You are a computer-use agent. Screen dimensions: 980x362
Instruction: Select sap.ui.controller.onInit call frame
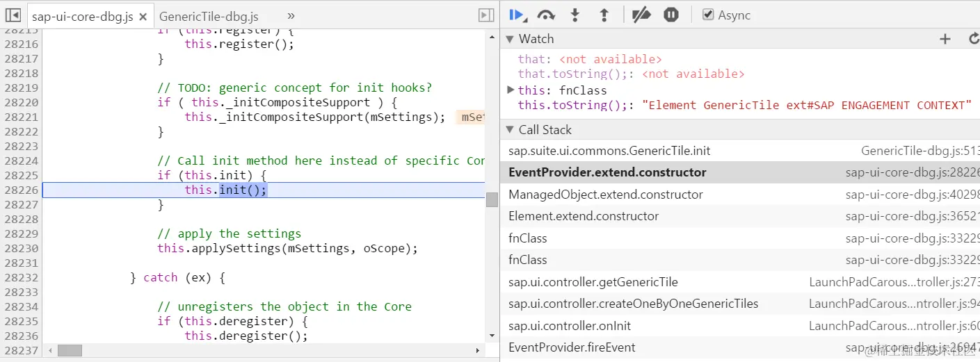click(740, 326)
